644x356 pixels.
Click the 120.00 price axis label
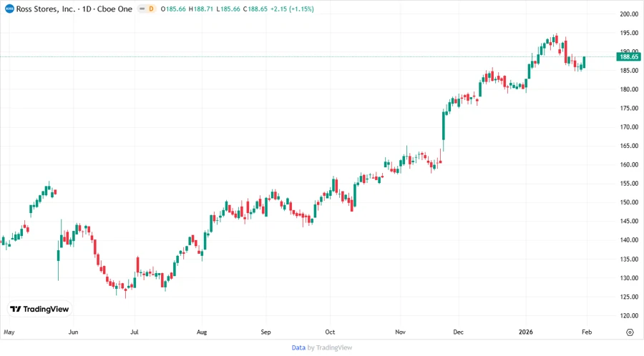pos(629,316)
